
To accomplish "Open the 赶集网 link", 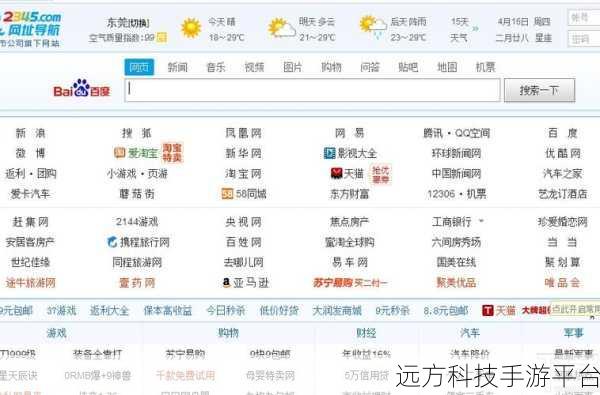I will pos(30,222).
